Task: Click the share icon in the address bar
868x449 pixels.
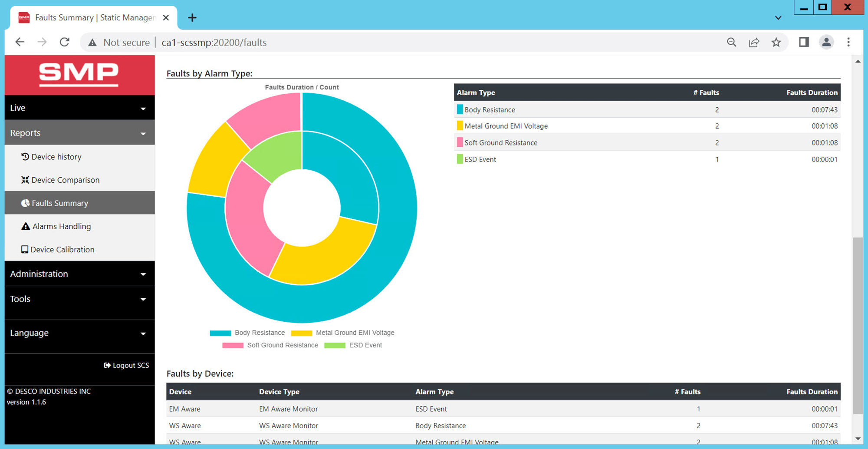Action: [x=754, y=42]
